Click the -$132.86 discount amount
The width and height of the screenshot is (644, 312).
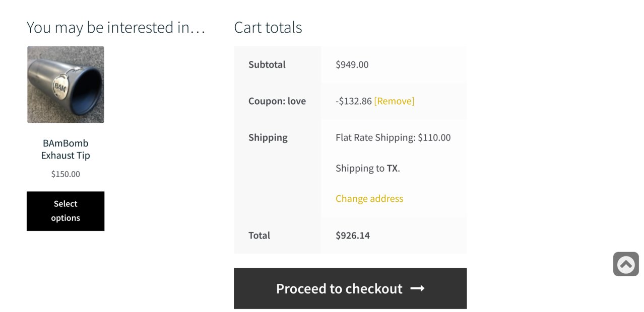coord(354,101)
